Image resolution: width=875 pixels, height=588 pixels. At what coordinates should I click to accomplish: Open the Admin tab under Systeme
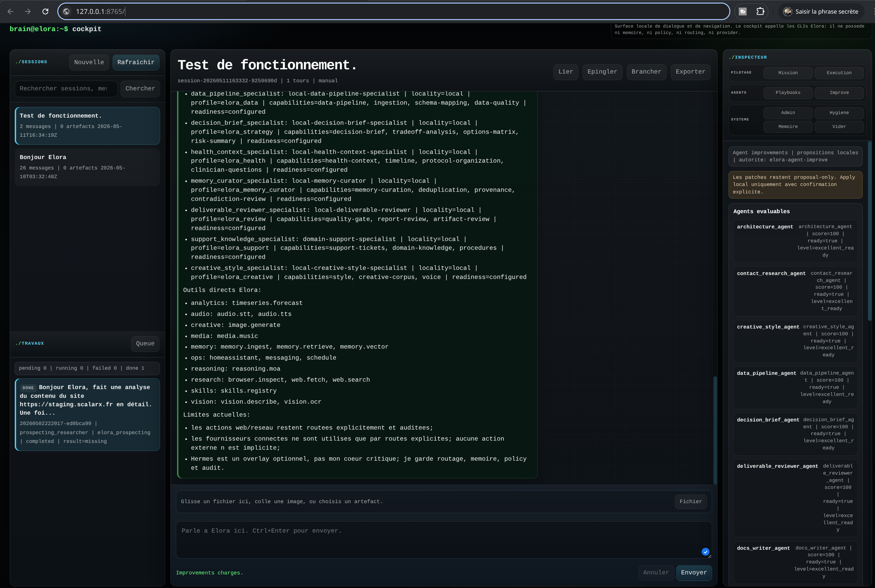click(x=788, y=113)
